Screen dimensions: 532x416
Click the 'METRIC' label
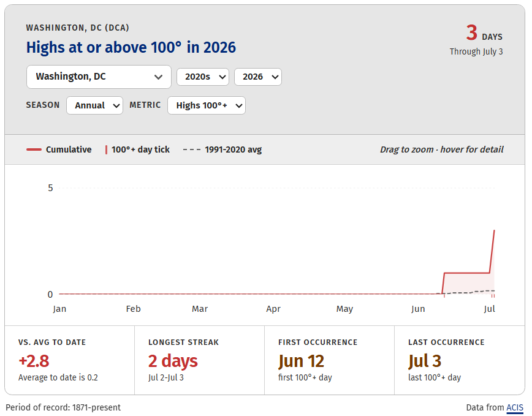pyautogui.click(x=145, y=105)
